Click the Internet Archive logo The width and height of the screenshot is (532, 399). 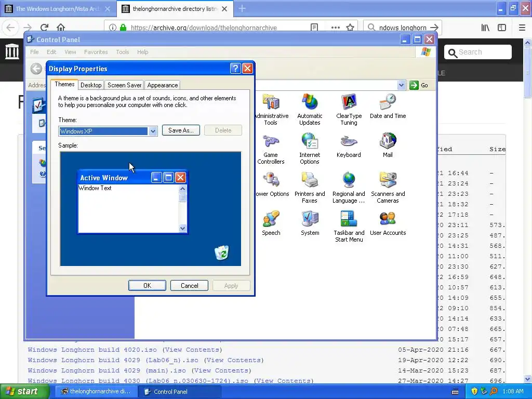pos(12,51)
